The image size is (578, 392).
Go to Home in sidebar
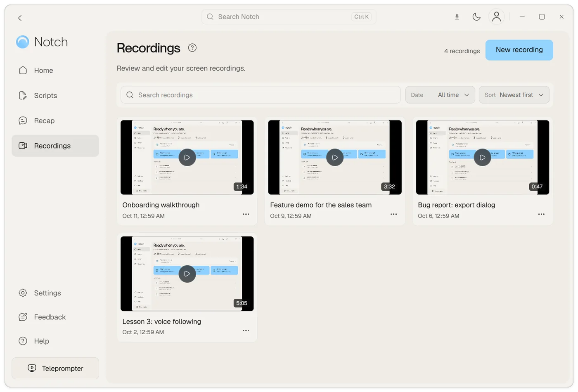tap(55, 71)
